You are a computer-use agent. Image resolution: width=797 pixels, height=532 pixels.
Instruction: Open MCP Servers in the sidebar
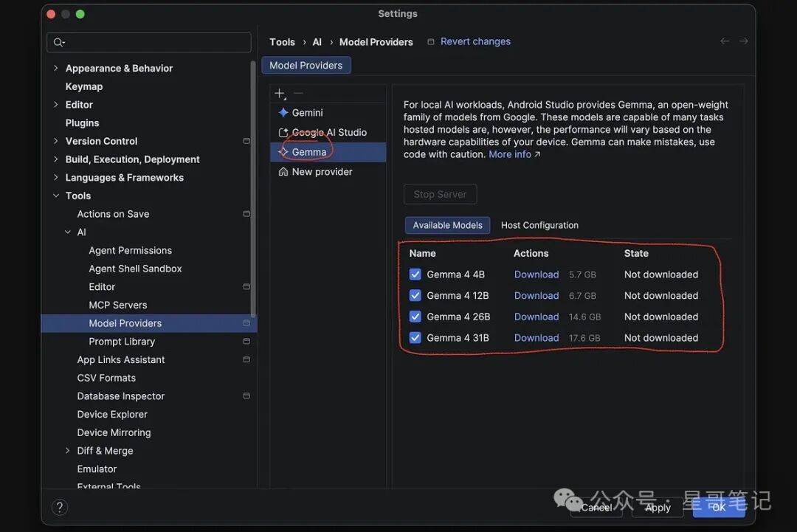coord(118,305)
